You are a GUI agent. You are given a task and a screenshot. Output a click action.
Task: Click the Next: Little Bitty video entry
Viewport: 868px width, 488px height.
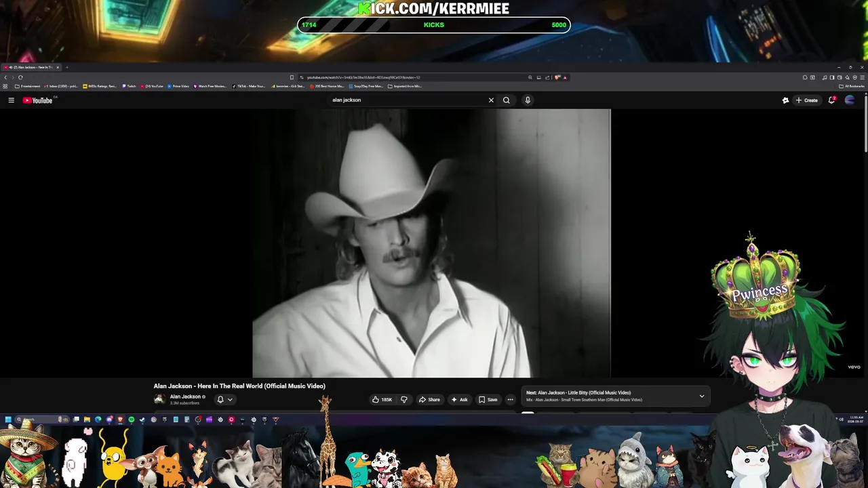pyautogui.click(x=578, y=392)
